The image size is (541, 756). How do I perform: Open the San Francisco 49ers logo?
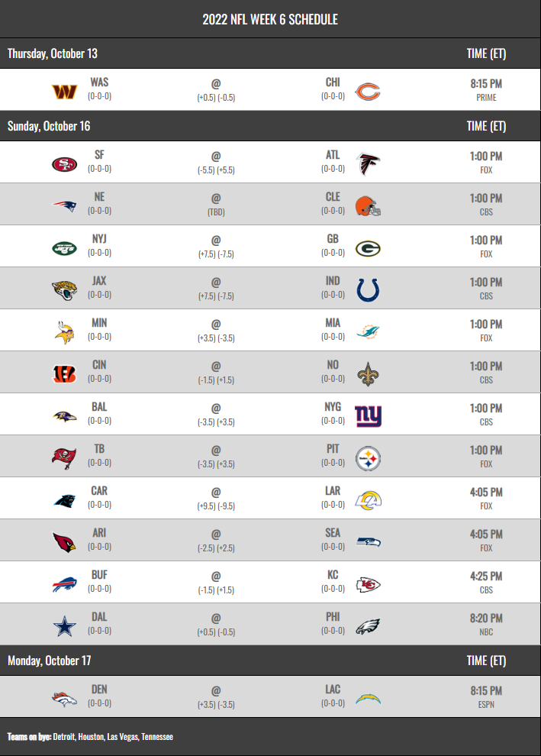coord(65,164)
